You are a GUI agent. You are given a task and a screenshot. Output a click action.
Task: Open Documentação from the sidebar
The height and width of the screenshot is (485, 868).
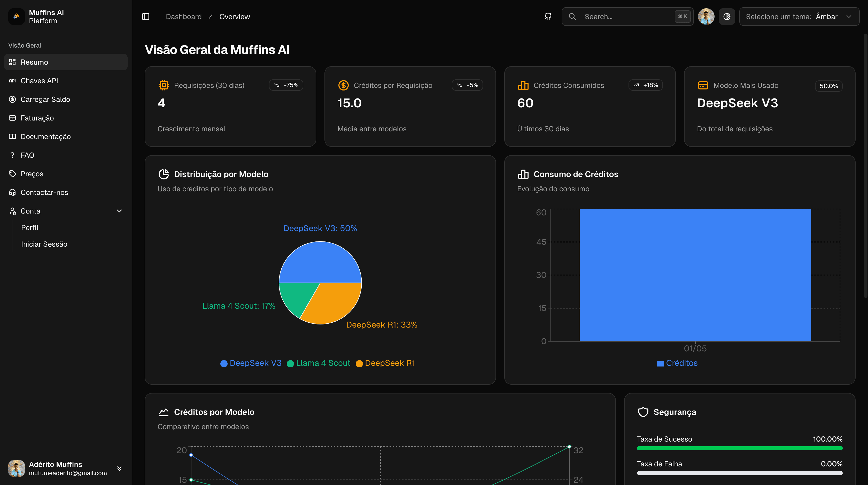point(66,137)
